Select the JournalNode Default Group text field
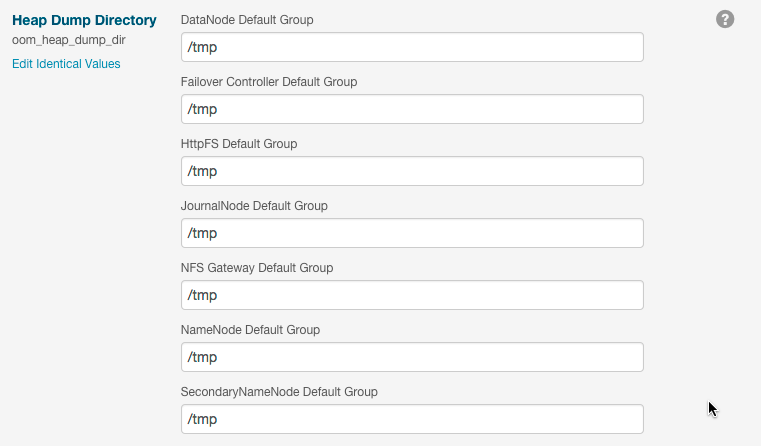This screenshot has height=446, width=761. pyautogui.click(x=411, y=233)
